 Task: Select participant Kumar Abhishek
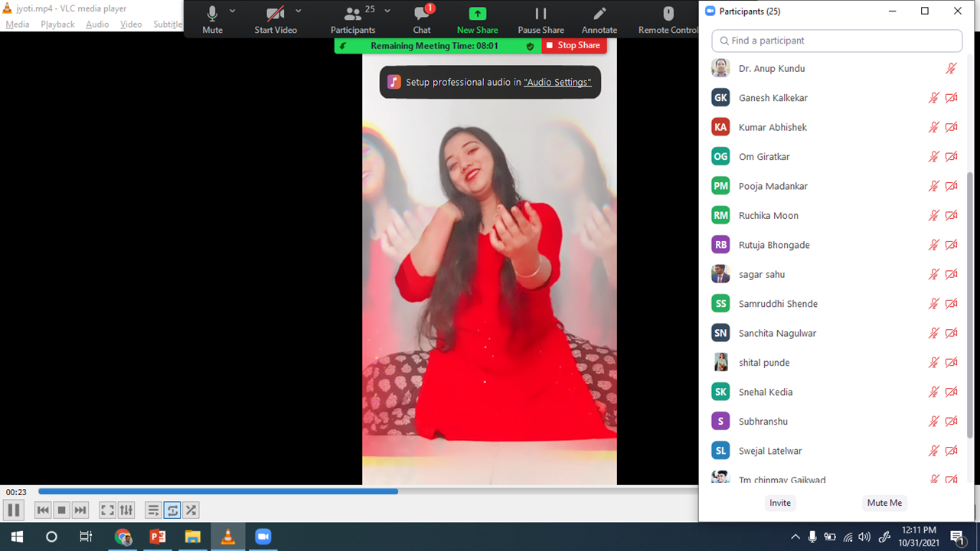pos(836,127)
